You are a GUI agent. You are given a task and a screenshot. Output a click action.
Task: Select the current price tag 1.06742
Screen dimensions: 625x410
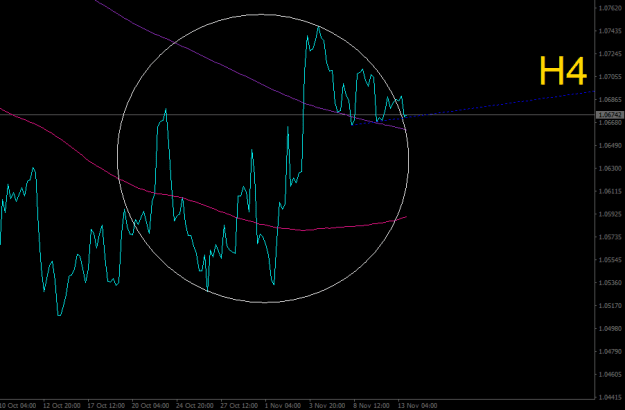point(609,115)
